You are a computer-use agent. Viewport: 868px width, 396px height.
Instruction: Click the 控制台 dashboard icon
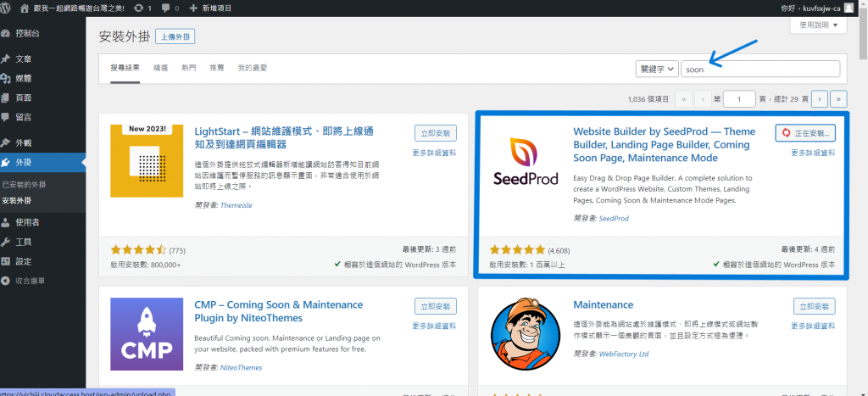6,33
